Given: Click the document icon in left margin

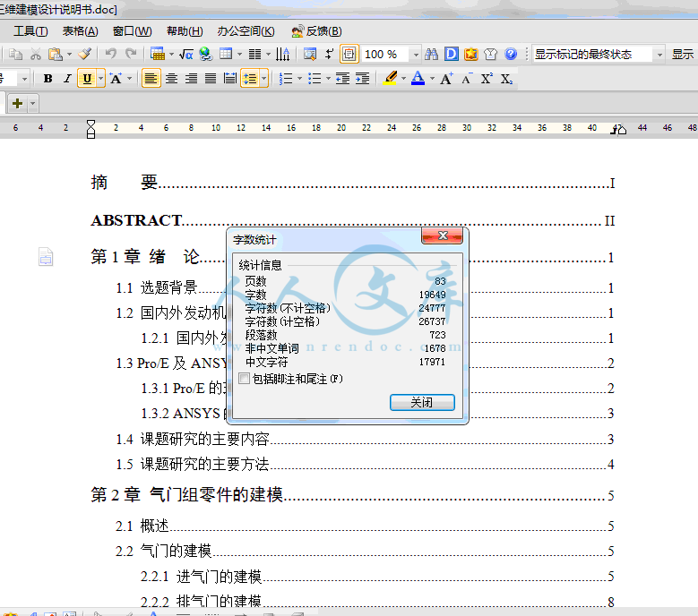Looking at the screenshot, I should coord(46,257).
